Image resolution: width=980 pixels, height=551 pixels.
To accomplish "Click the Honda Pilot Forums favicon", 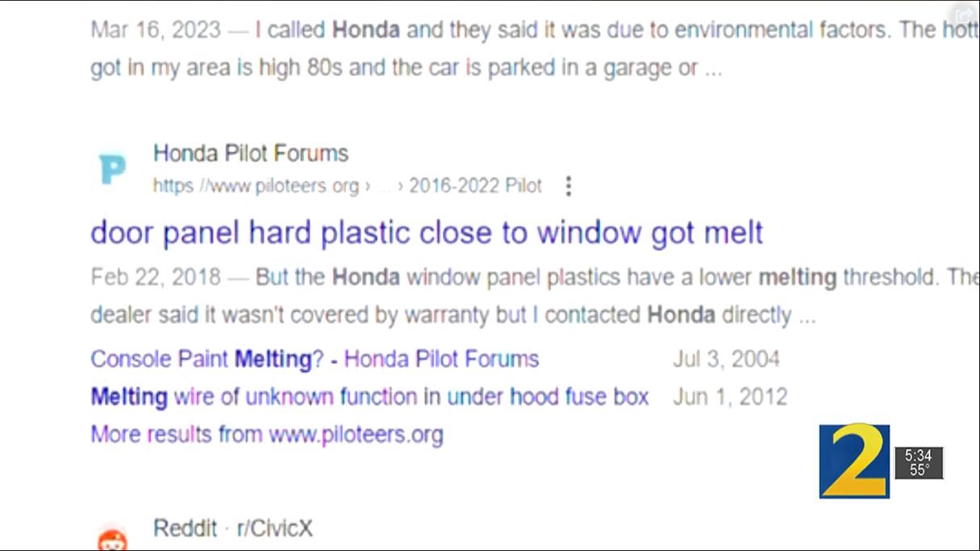I will coord(112,169).
